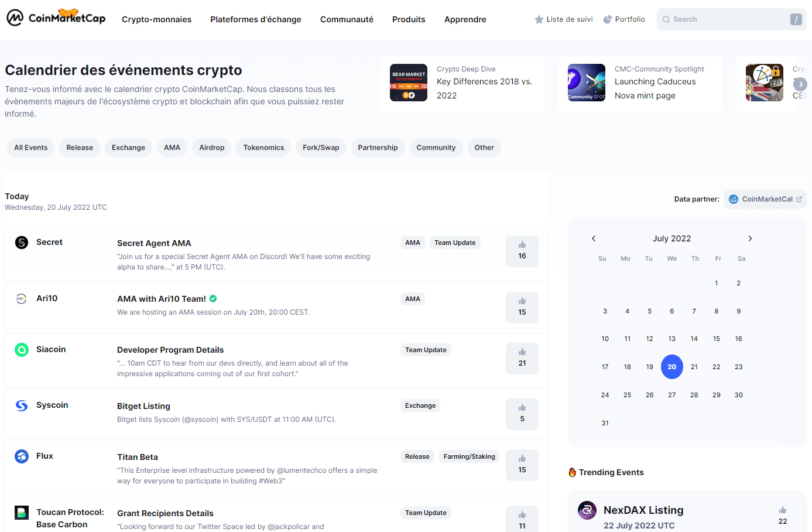Click the Search input field

click(726, 19)
